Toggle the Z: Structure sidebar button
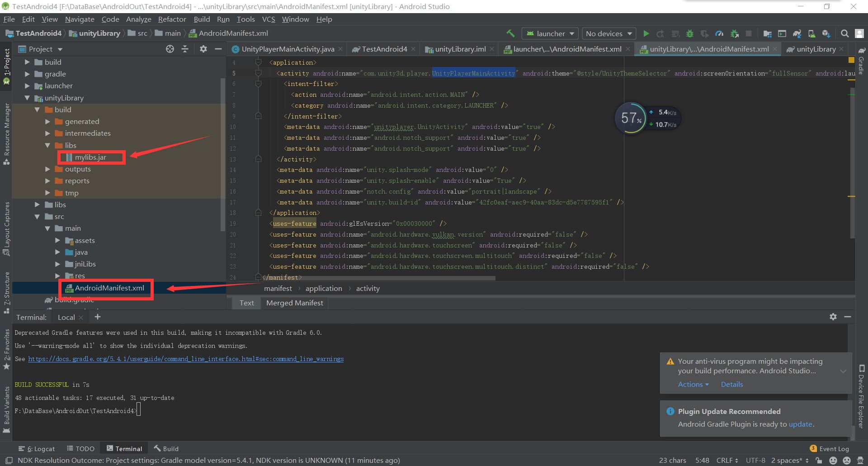Screen dimensions: 868x466 click(x=6, y=292)
